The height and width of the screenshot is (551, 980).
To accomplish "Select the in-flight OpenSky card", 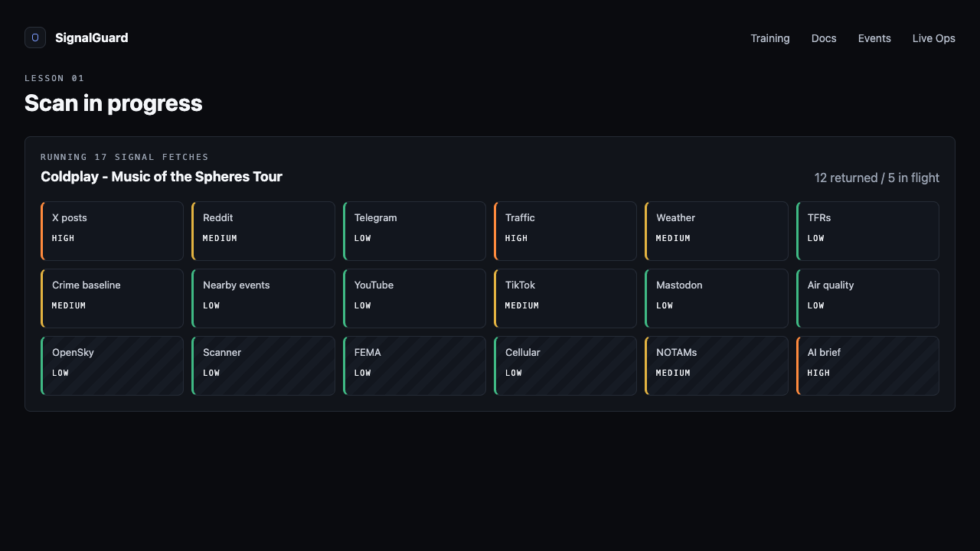I will point(112,366).
